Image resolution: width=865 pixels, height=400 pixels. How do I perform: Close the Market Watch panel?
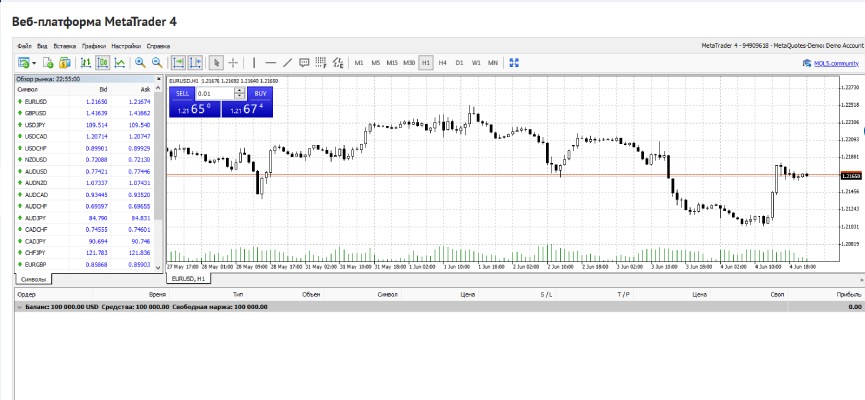(159, 79)
